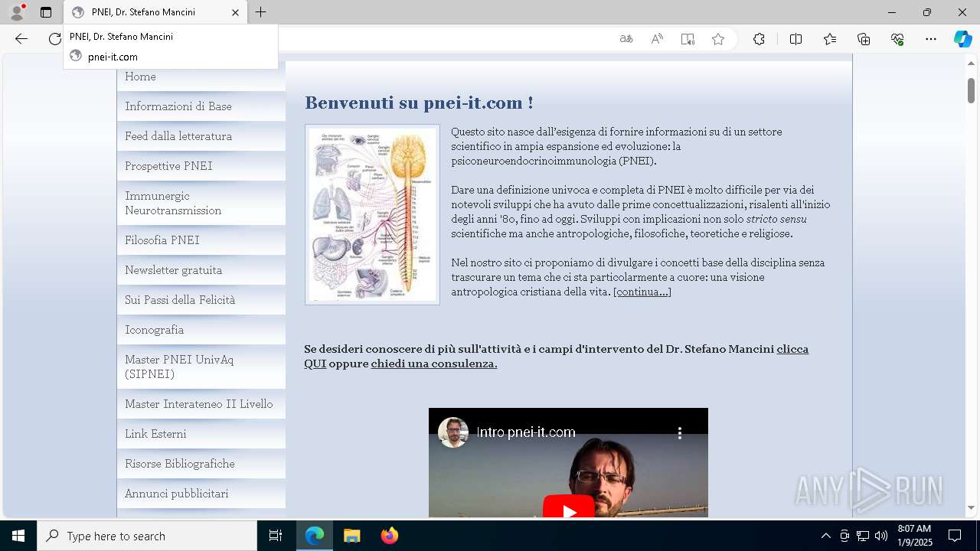Open Browser essentials heart icon
The width and height of the screenshot is (980, 551).
click(x=897, y=39)
